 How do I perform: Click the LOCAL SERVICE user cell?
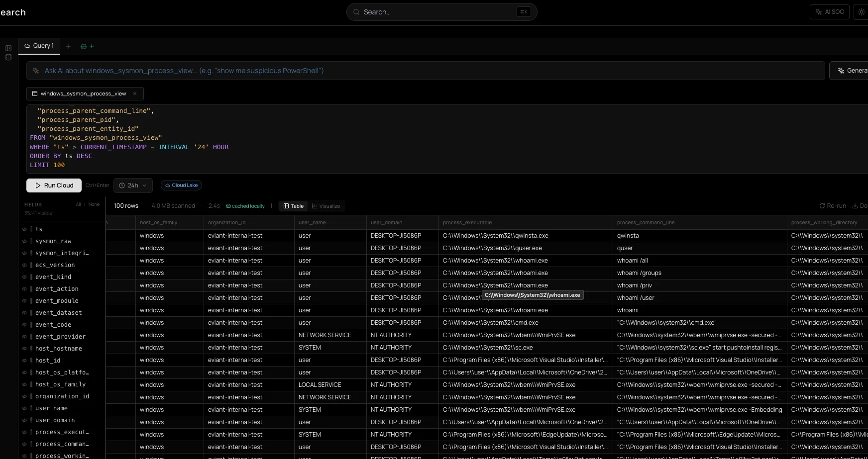(330, 385)
